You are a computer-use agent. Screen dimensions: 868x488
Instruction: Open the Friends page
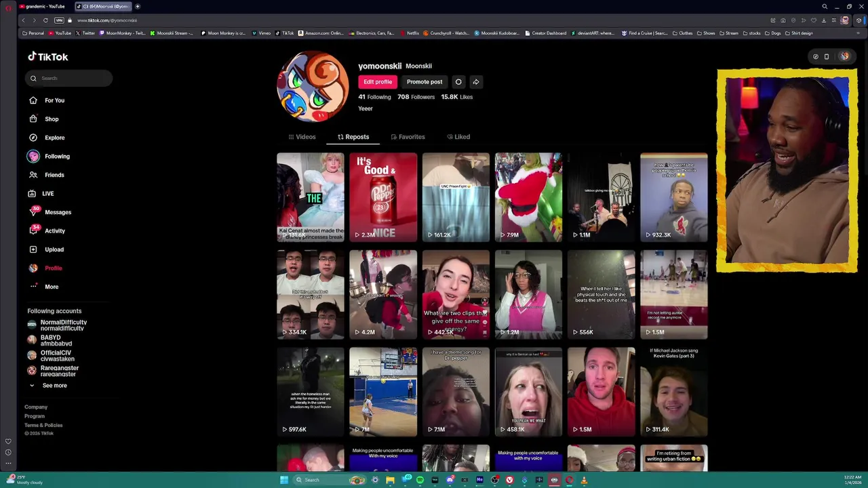tap(46, 175)
